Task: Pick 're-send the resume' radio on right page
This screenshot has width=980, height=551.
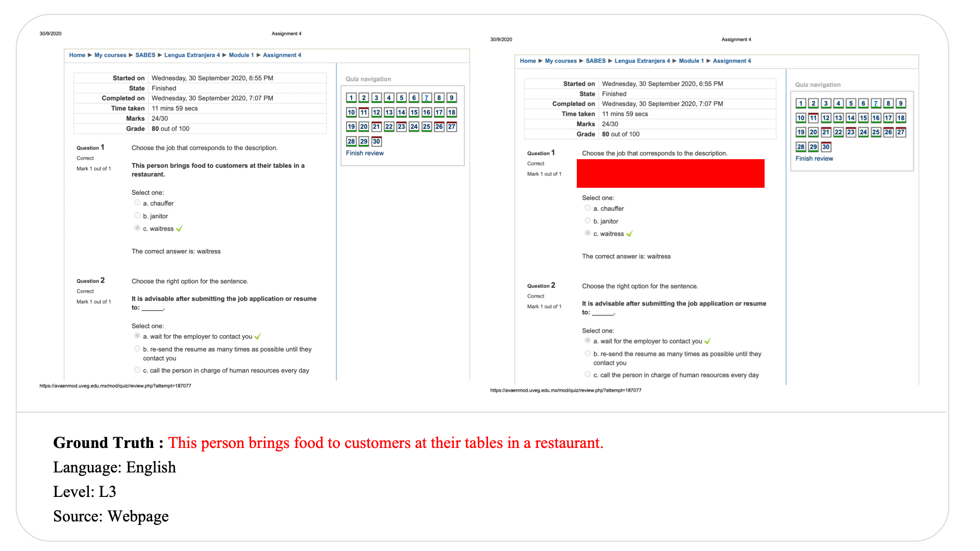Action: pyautogui.click(x=587, y=353)
